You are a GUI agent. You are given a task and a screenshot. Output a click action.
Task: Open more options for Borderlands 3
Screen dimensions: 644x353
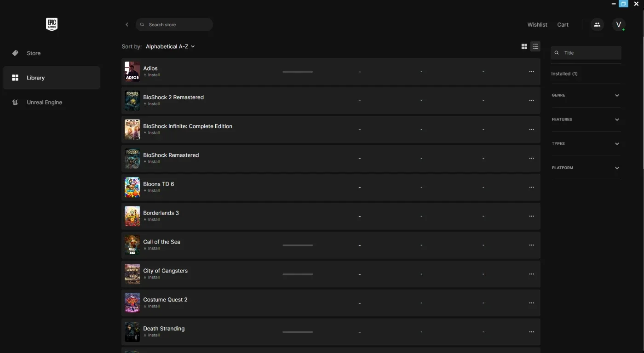coord(531,216)
